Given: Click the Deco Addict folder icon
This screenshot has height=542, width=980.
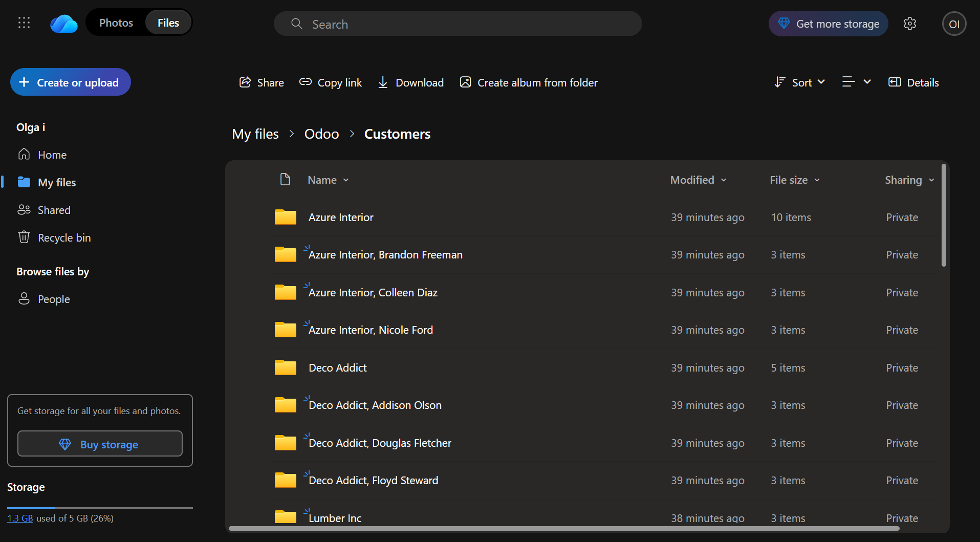Looking at the screenshot, I should (285, 367).
